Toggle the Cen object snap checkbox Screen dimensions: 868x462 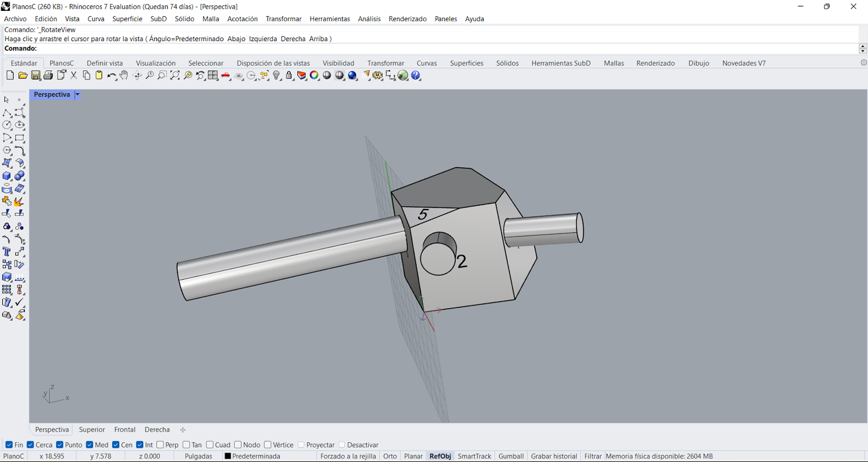(116, 445)
